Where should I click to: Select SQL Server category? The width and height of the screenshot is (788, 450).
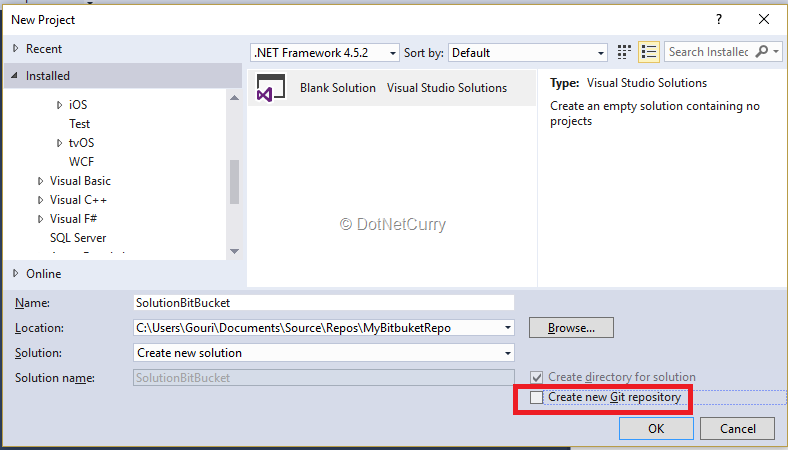(x=78, y=238)
